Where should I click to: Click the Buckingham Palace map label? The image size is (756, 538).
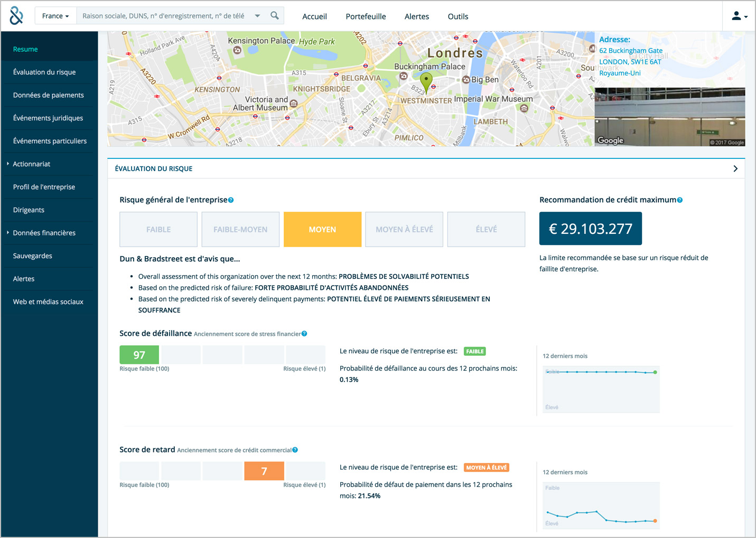pyautogui.click(x=430, y=67)
